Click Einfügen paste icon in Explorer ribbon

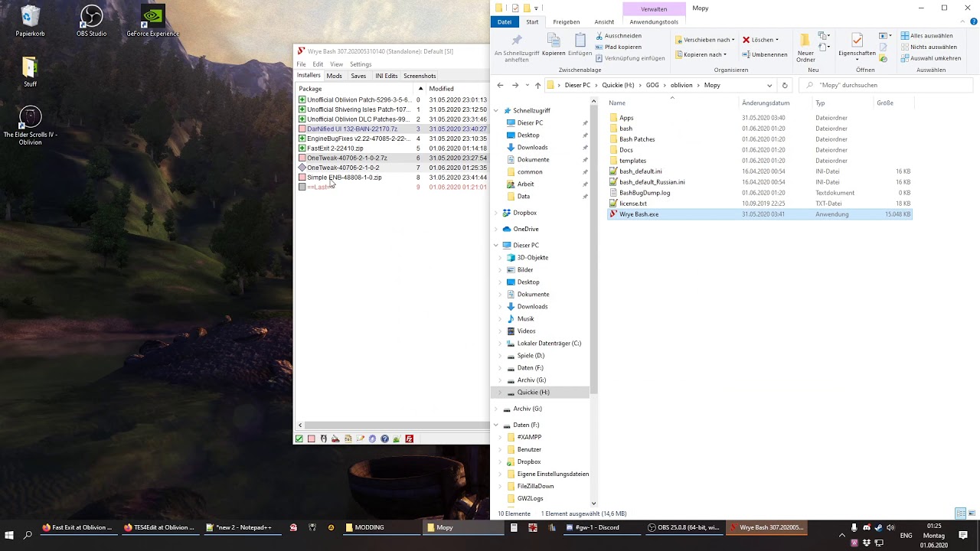coord(580,45)
